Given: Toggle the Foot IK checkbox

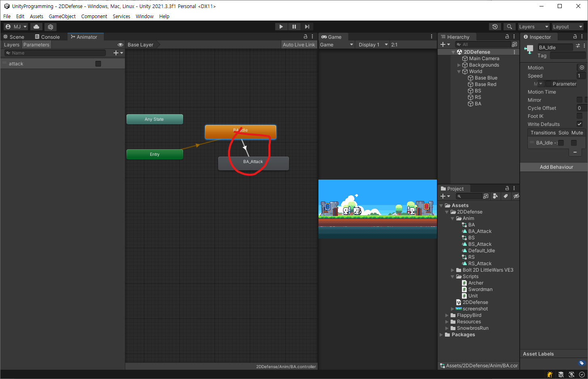Looking at the screenshot, I should (580, 116).
